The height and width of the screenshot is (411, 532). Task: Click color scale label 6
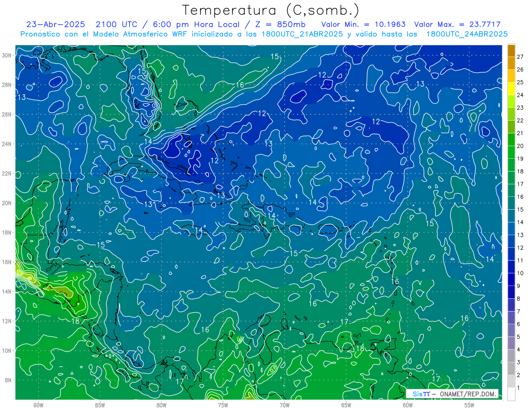coord(519,325)
